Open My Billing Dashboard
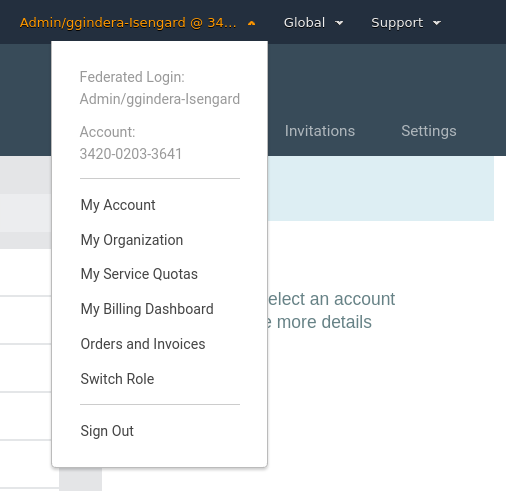The image size is (506, 491). click(x=147, y=309)
